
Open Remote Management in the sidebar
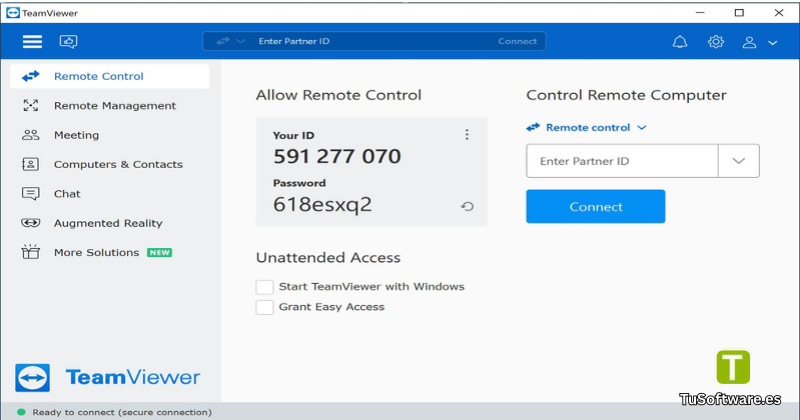(110, 106)
